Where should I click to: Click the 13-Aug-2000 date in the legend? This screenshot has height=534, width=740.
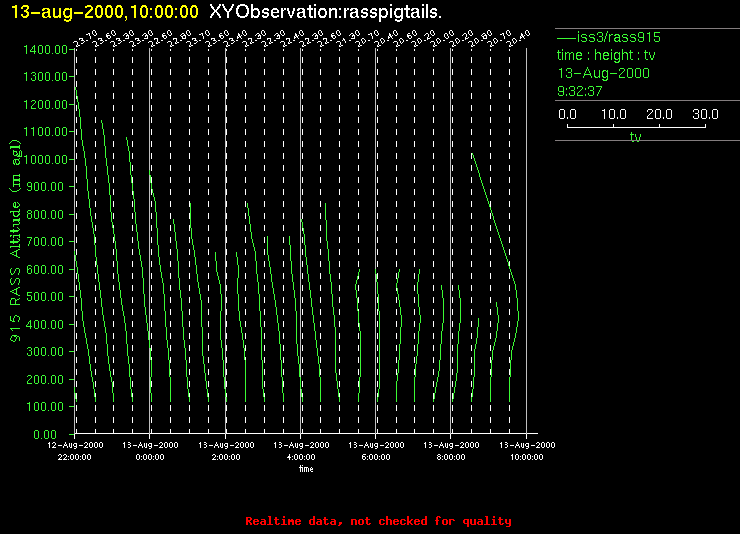[603, 73]
